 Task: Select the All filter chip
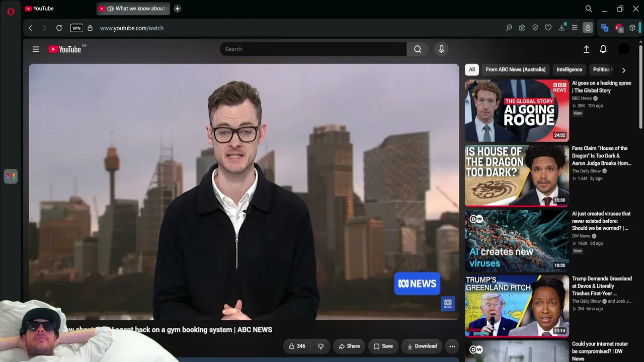471,70
